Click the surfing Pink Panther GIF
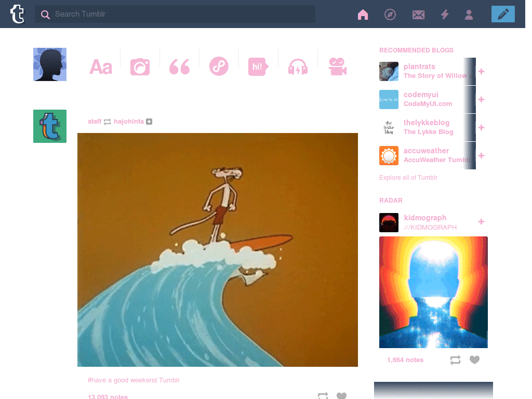 click(218, 250)
